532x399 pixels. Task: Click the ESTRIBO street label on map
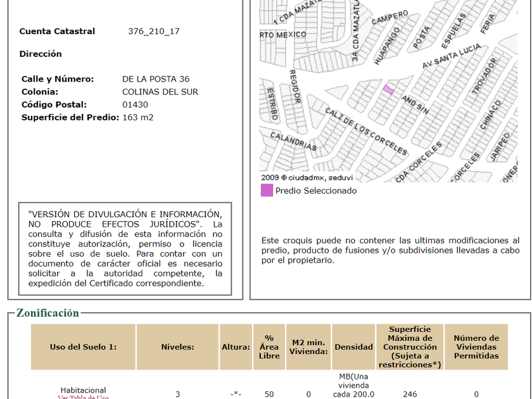point(272,104)
